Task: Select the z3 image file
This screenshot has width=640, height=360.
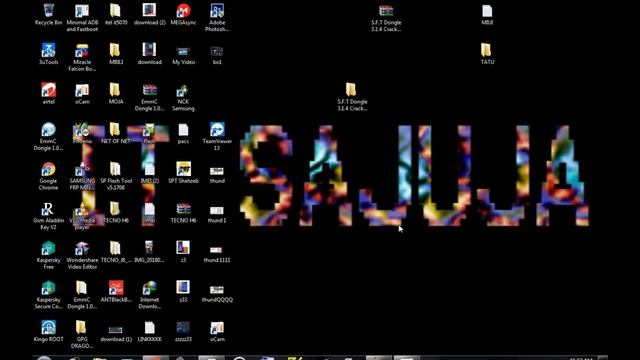Action: click(x=183, y=247)
